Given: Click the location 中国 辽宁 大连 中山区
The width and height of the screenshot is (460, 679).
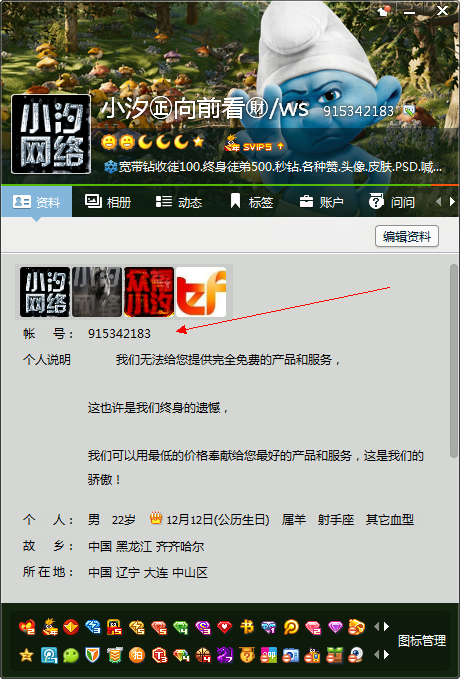Looking at the screenshot, I should (148, 573).
